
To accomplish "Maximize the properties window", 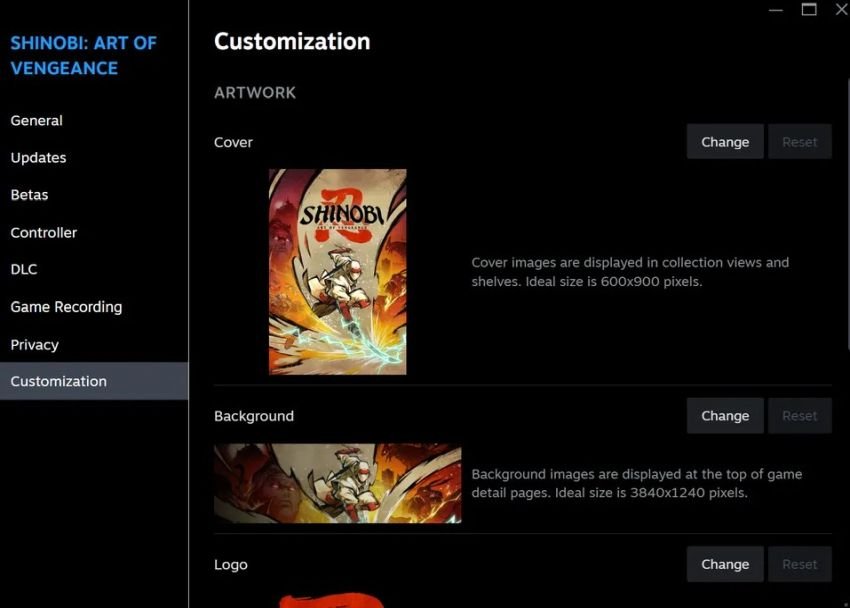I will [809, 9].
